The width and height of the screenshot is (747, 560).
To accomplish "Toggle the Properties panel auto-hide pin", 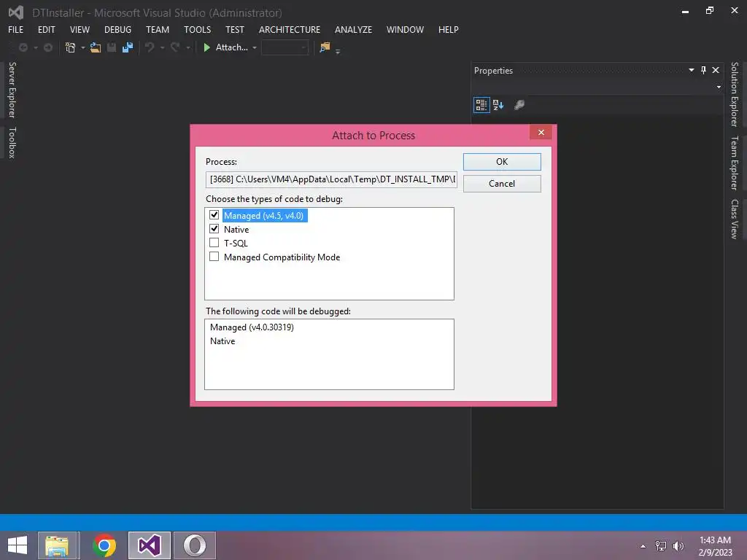I will coord(704,71).
